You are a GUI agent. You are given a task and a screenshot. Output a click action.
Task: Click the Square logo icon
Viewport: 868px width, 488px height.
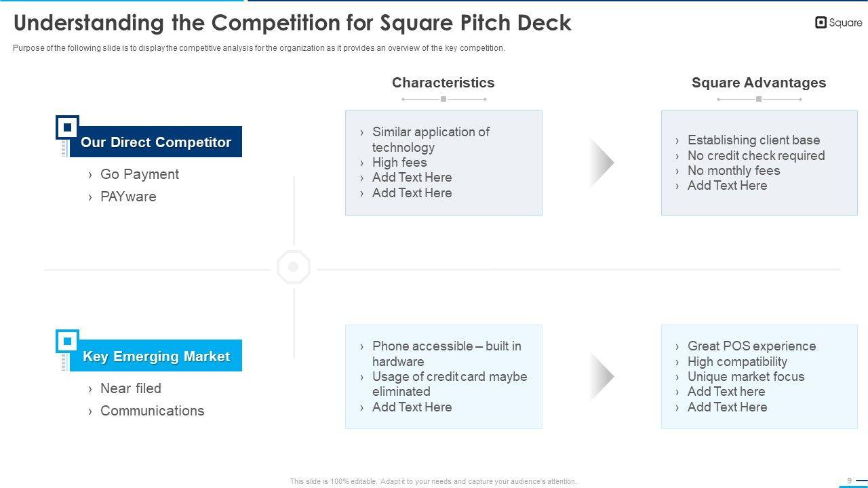click(821, 23)
